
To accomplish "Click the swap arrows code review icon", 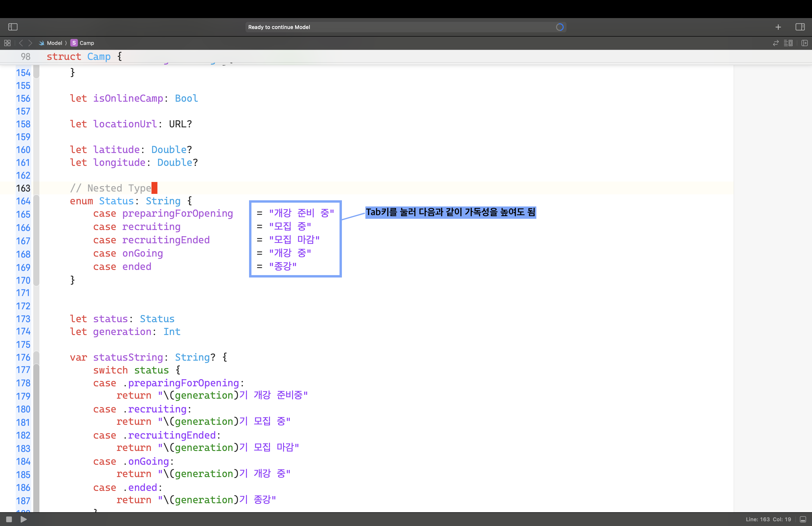I will (776, 43).
